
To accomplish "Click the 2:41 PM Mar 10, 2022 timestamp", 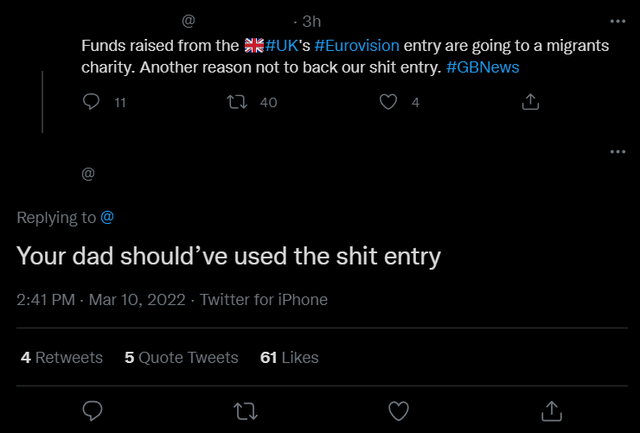I will pyautogui.click(x=101, y=300).
